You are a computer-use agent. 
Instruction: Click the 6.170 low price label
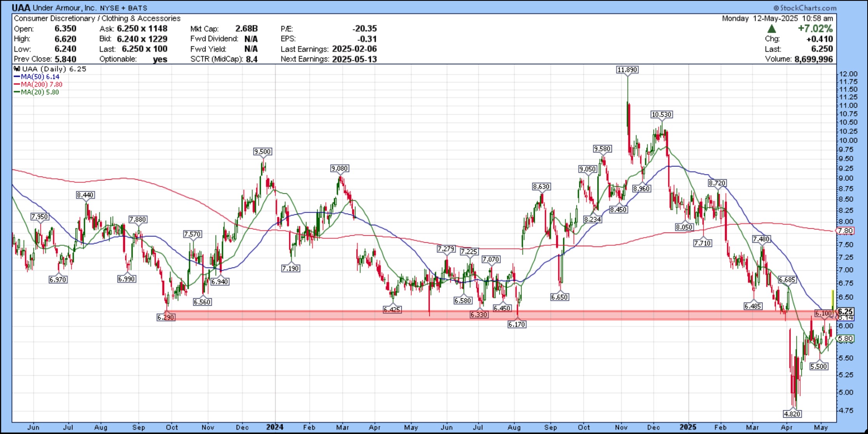tap(517, 324)
